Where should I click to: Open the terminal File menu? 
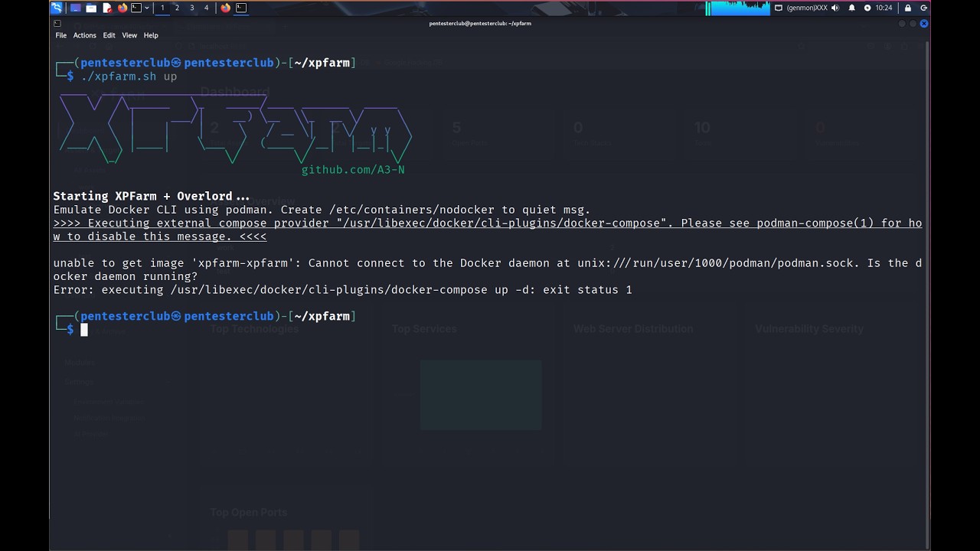point(61,35)
